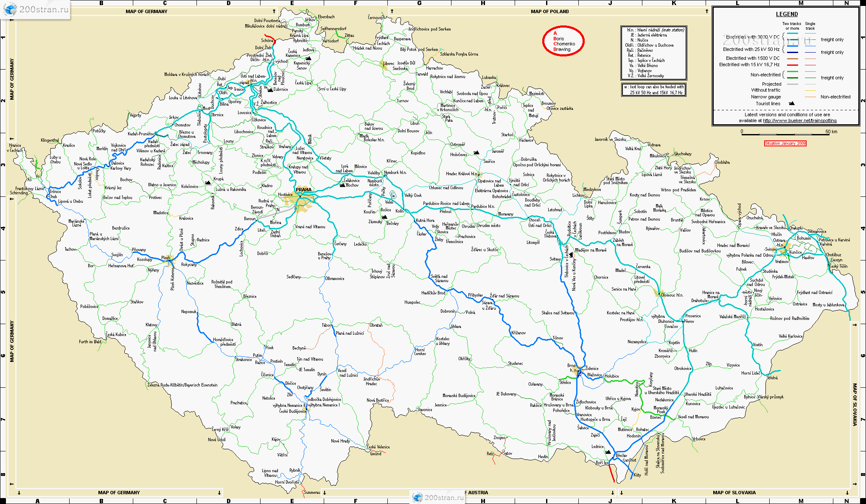Click the orange narrow gauge legend line
Viewport: 866px width, 504px height.
[x=810, y=97]
